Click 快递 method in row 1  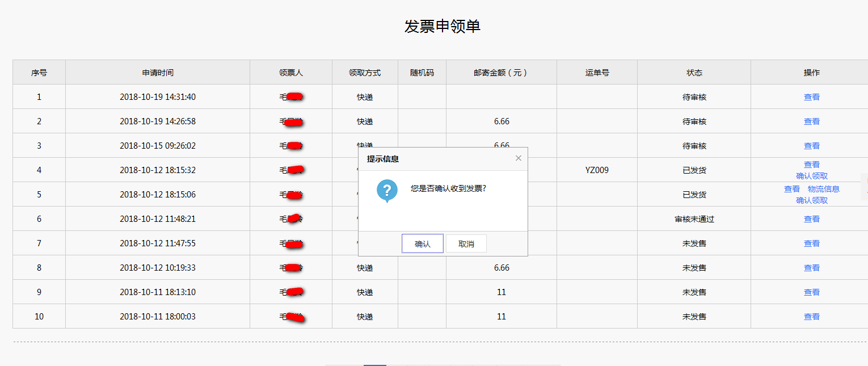point(365,97)
